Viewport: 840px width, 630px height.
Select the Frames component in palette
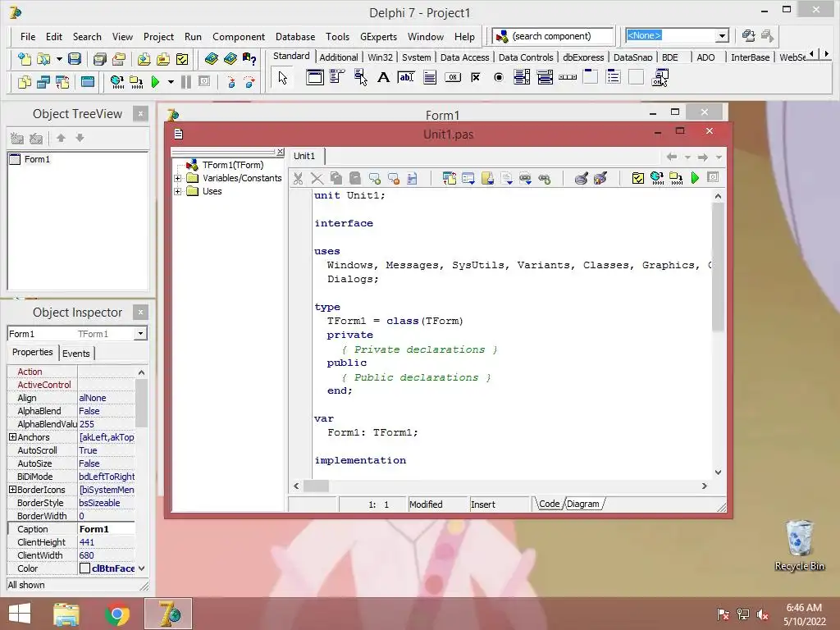(x=315, y=78)
